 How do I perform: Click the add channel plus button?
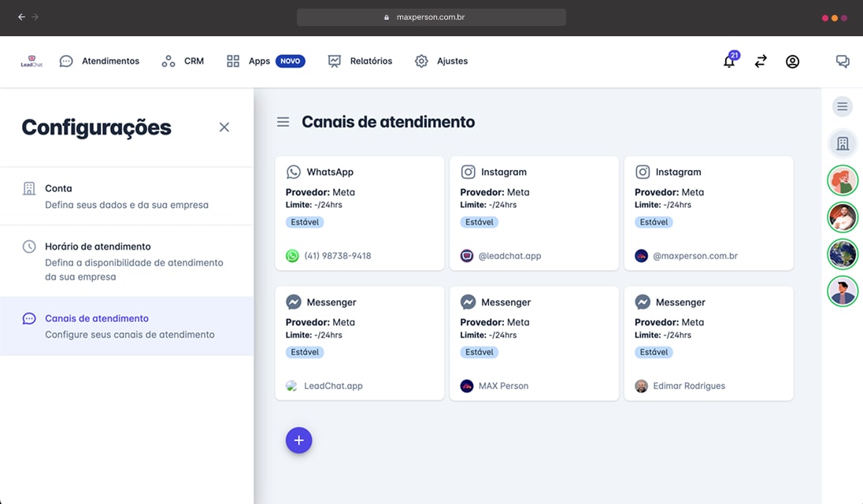point(298,440)
